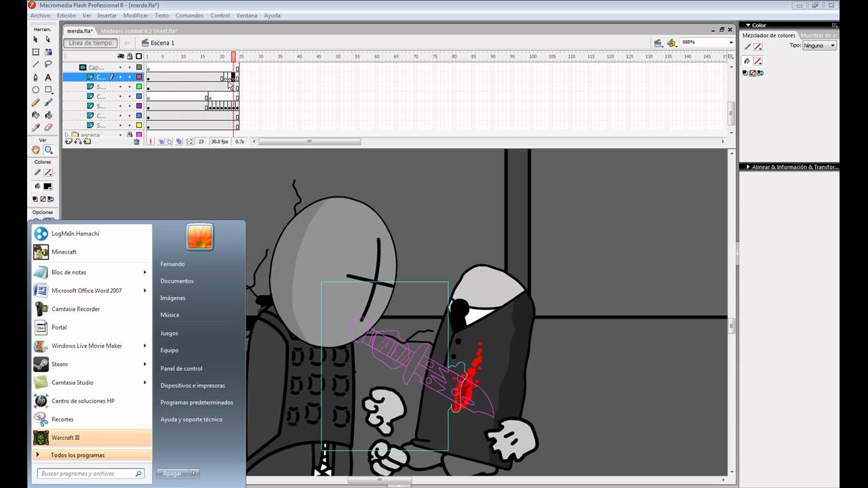Toggle lock on the escena folder layer
The height and width of the screenshot is (488, 868).
130,135
